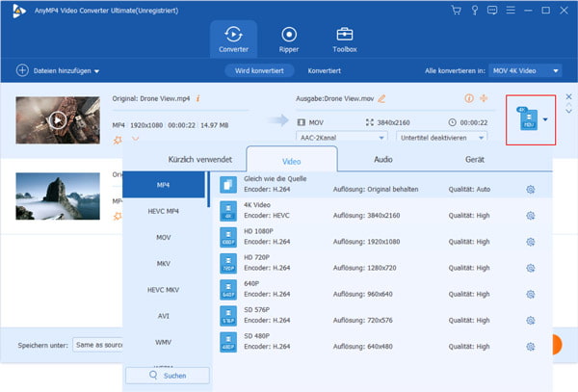Viewport: 578px width, 392px height.
Task: Select the 640P profile icon
Action: [228, 289]
